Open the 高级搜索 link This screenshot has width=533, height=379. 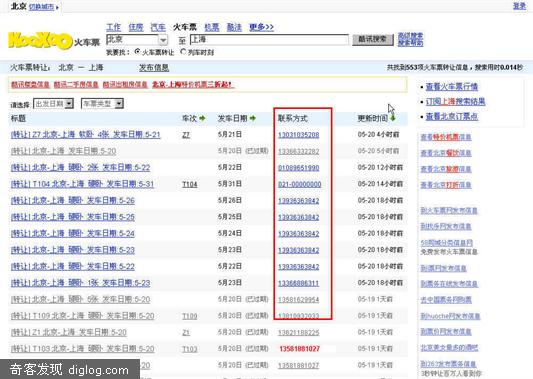pyautogui.click(x=410, y=36)
